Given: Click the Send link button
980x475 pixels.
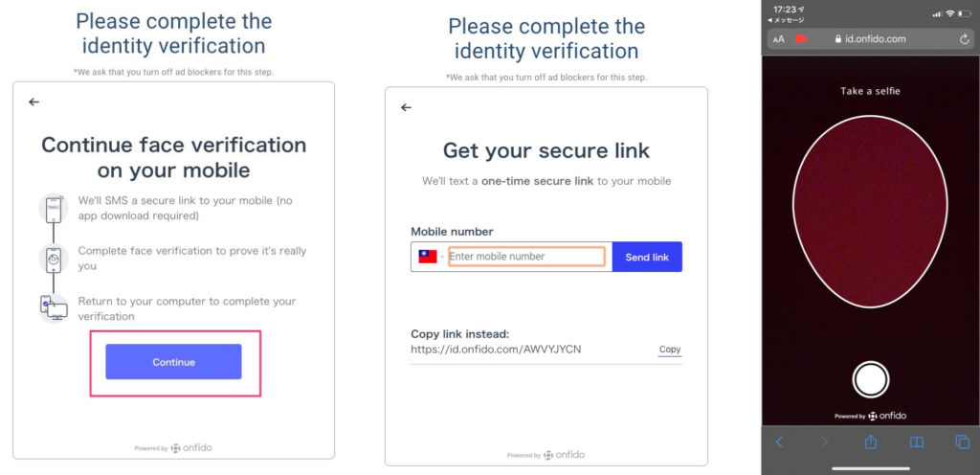Looking at the screenshot, I should (x=647, y=257).
